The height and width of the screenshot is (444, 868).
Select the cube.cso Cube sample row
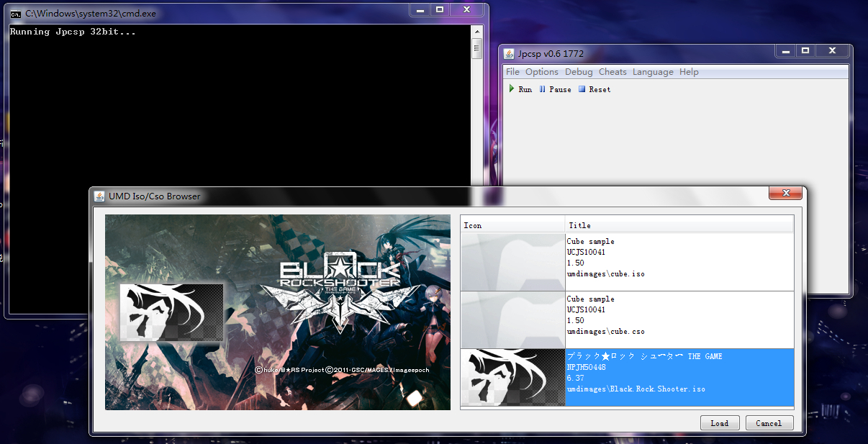tap(627, 320)
